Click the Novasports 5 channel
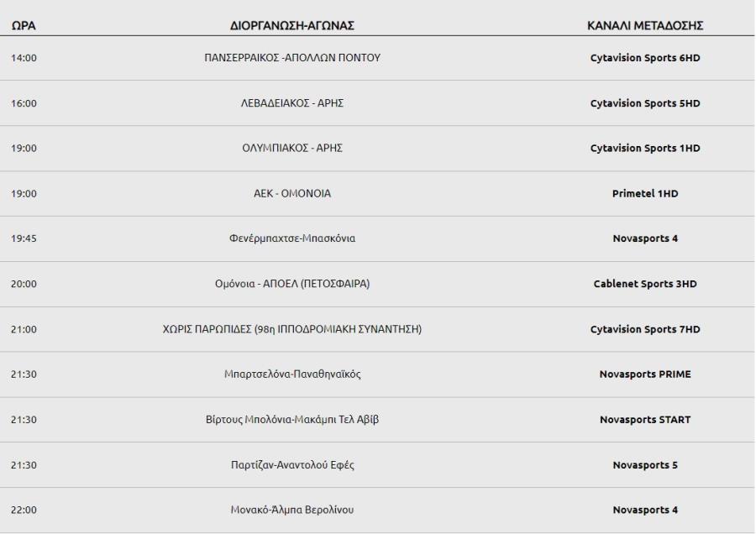 tap(645, 465)
